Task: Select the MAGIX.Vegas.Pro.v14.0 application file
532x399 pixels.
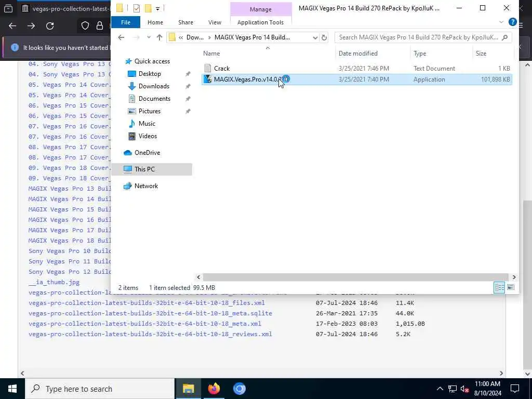Action: 356,79
